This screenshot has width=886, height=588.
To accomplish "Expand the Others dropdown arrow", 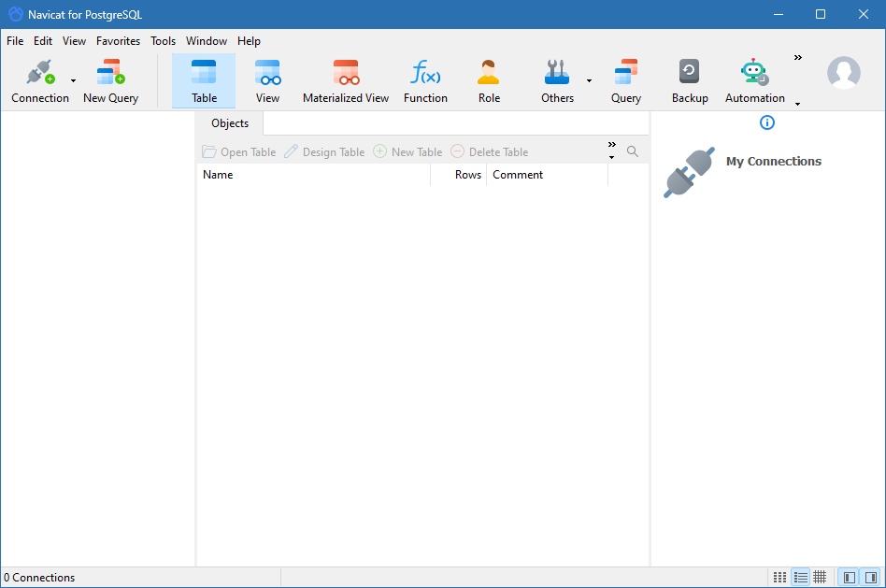I will tap(589, 80).
